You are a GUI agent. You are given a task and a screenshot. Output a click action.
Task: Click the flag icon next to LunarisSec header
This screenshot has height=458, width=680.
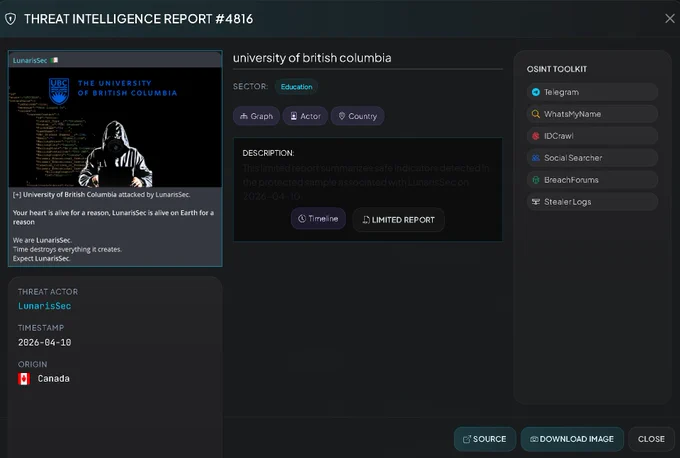(x=54, y=60)
